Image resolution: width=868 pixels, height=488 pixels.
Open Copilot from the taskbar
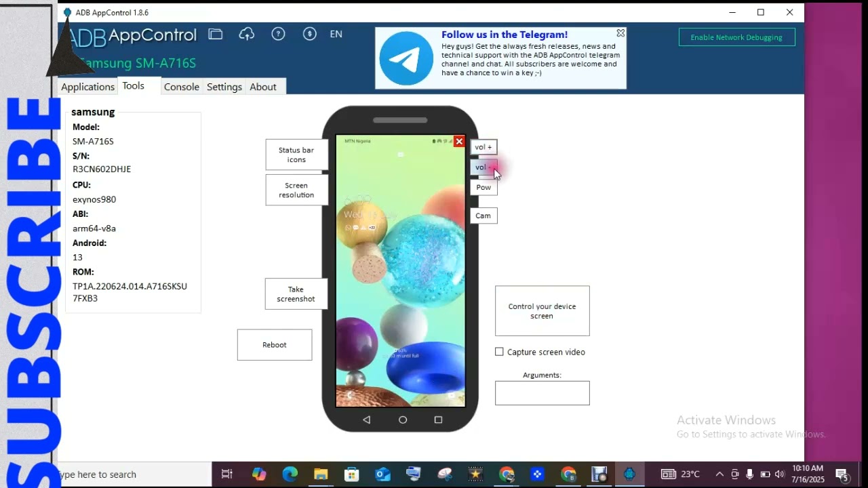click(x=259, y=474)
